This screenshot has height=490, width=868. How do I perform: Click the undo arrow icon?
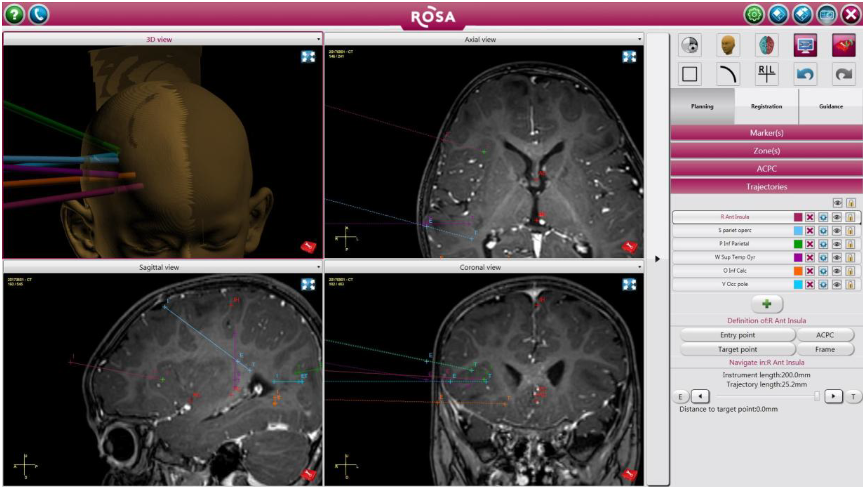805,74
